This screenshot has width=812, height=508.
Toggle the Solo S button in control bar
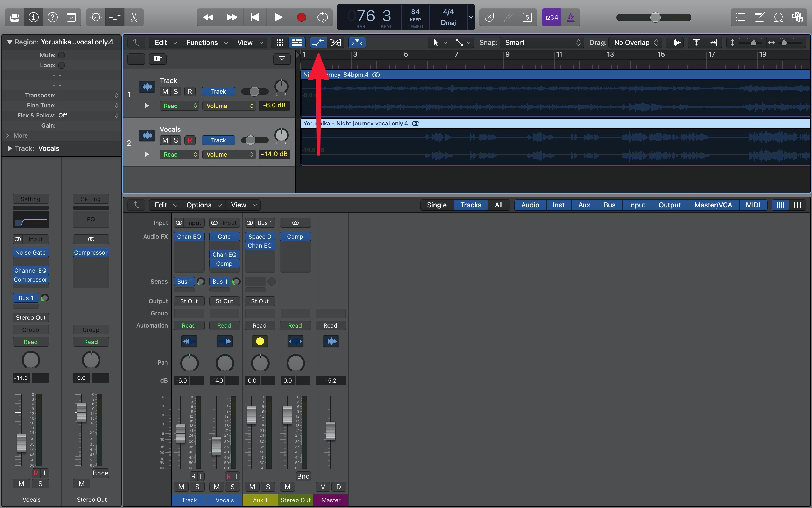pos(527,17)
